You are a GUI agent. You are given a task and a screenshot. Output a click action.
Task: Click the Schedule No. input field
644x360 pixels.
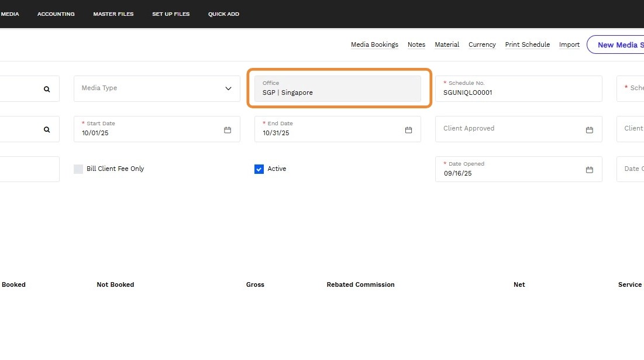[518, 92]
